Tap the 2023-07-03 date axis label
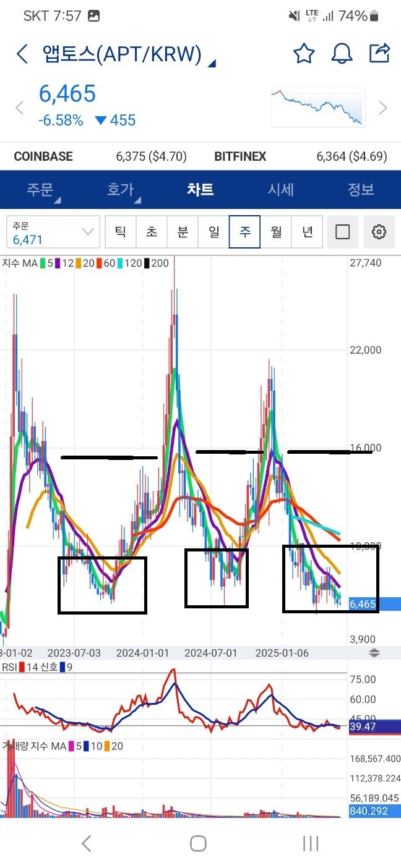Image resolution: width=401 pixels, height=868 pixels. [x=74, y=653]
